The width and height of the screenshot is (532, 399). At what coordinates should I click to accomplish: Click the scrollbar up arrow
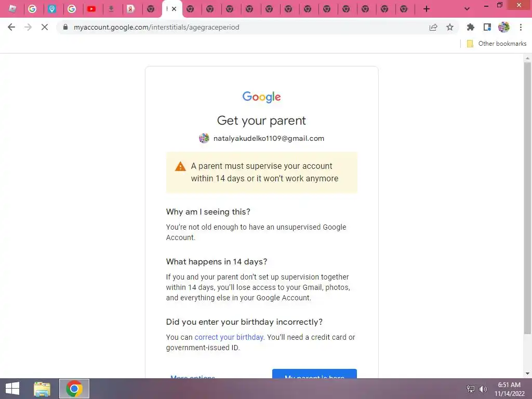click(x=527, y=58)
